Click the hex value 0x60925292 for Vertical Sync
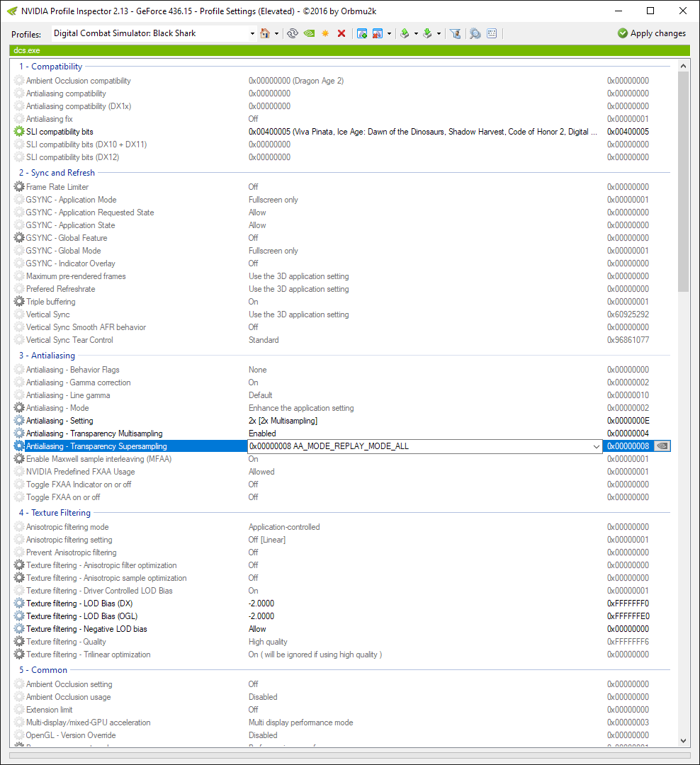Viewport: 700px width, 765px height. point(628,314)
